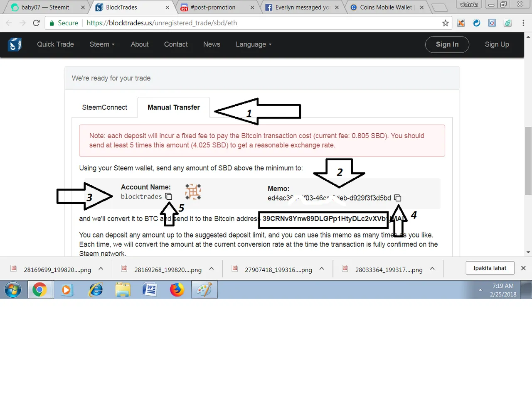Close the downloads bar

(523, 268)
